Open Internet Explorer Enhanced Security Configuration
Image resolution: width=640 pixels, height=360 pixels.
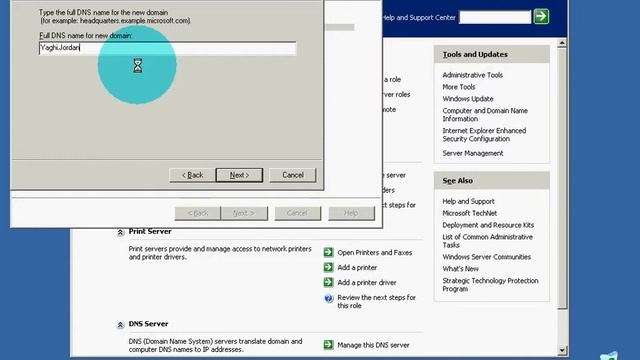coord(484,135)
